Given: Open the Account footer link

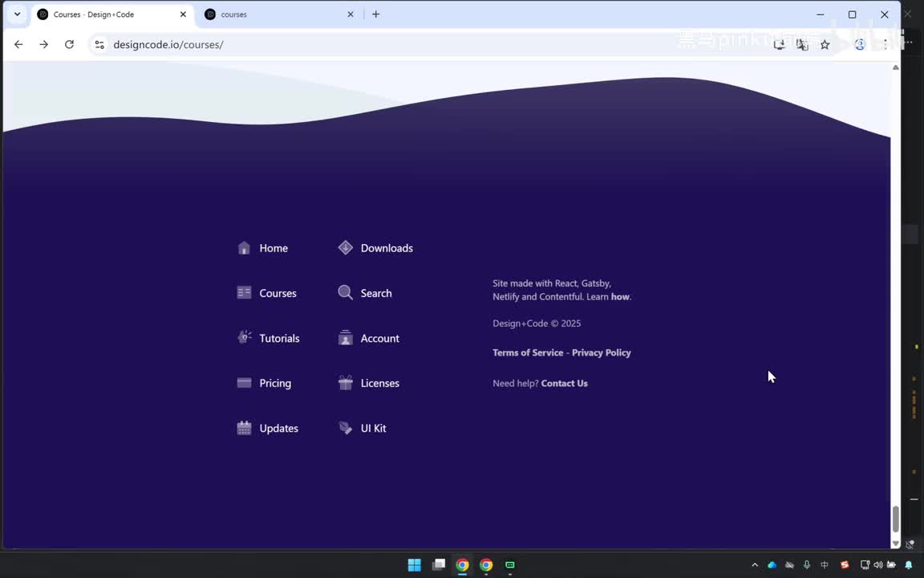Looking at the screenshot, I should click(380, 338).
